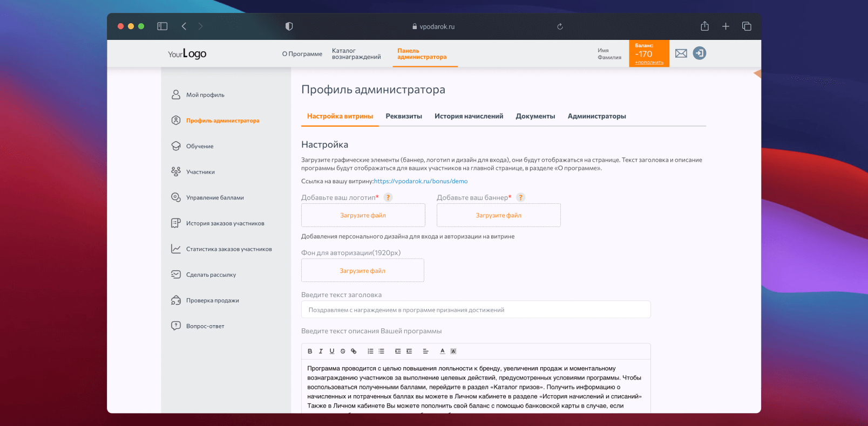Toggle strikethrough formatting in the editor
The height and width of the screenshot is (426, 868).
[x=343, y=351]
